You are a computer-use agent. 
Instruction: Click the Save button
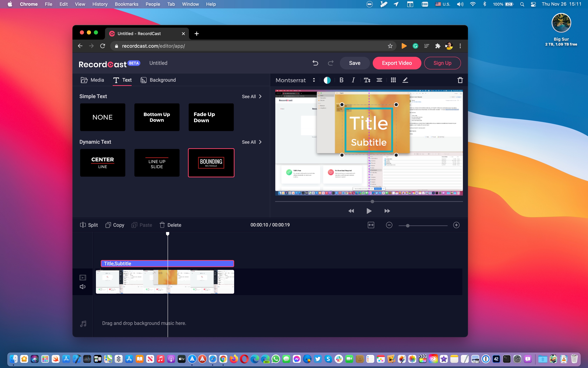355,63
